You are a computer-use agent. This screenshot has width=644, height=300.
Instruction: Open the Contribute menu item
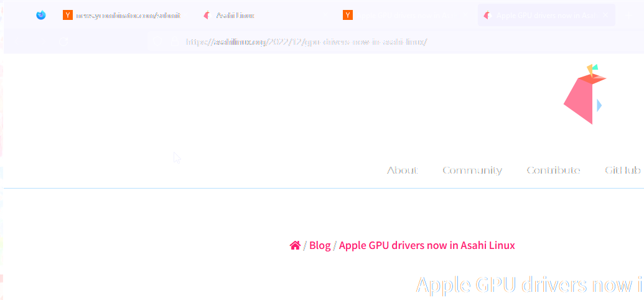pos(553,171)
